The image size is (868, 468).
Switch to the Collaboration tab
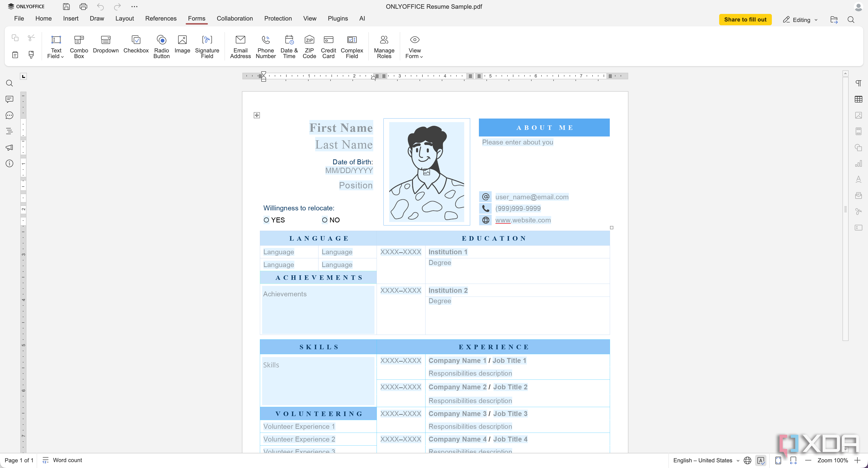click(235, 18)
